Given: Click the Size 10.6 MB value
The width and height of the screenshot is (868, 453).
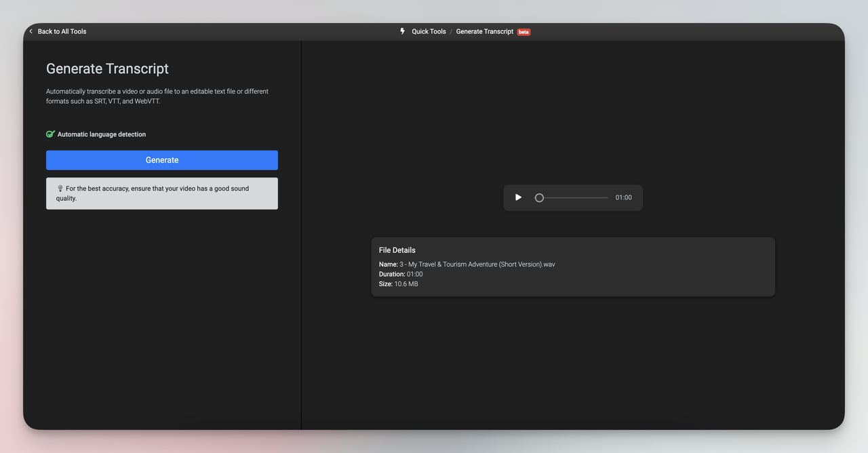Looking at the screenshot, I should (x=406, y=284).
